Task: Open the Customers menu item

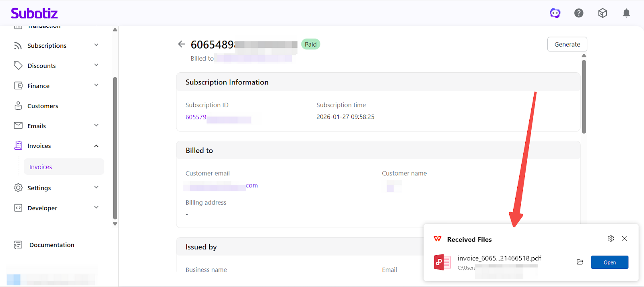Action: (x=43, y=106)
